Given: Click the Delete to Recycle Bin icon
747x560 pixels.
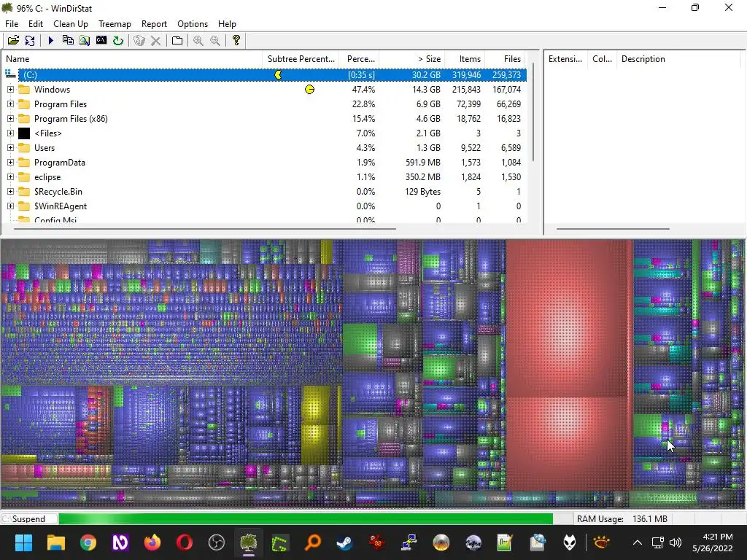Looking at the screenshot, I should 139,41.
